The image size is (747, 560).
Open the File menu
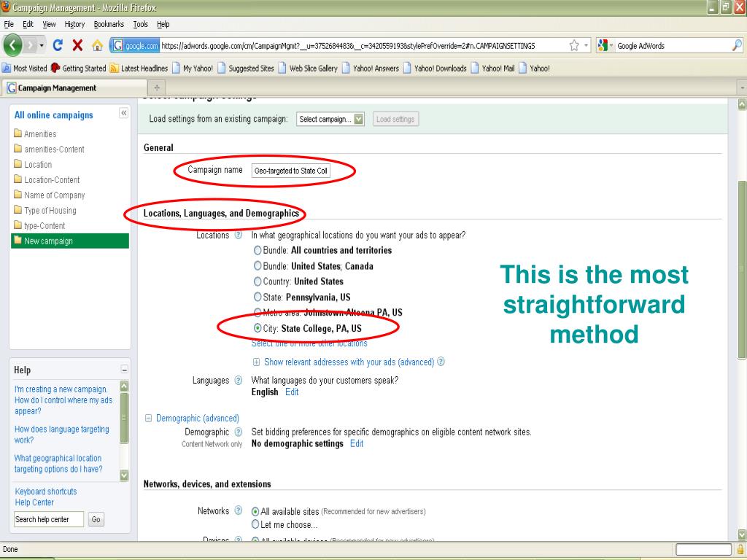point(9,24)
